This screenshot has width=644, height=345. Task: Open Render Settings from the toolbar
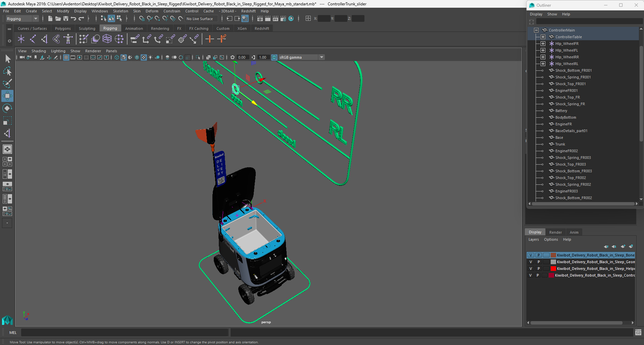pos(283,19)
